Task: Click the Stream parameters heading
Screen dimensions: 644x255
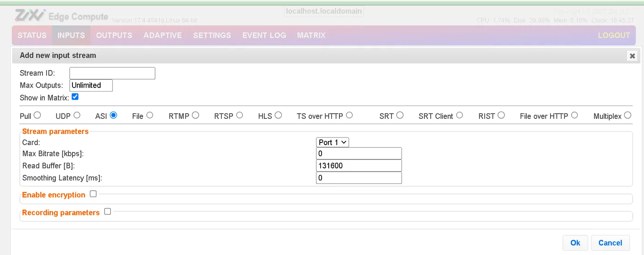Action: [55, 131]
